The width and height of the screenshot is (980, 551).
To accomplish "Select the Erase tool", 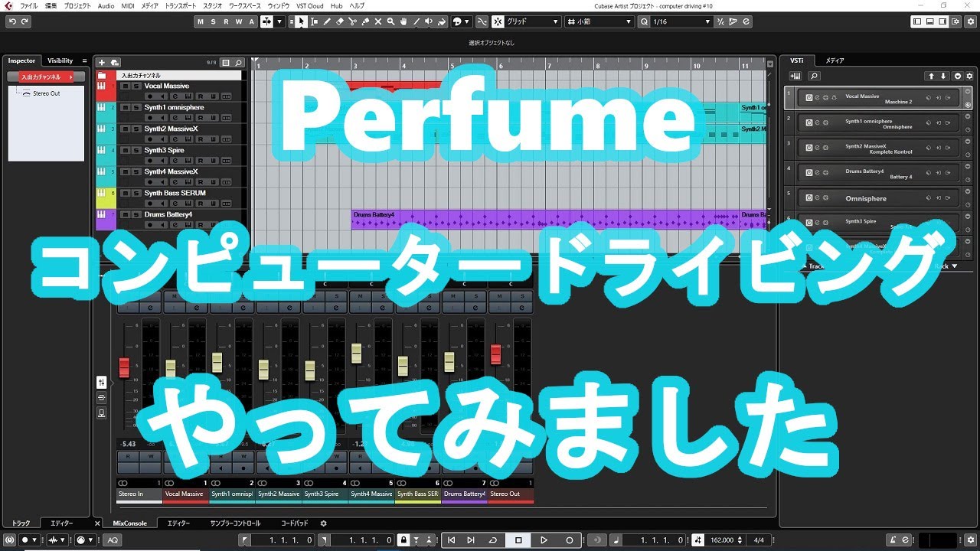I will 340,21.
